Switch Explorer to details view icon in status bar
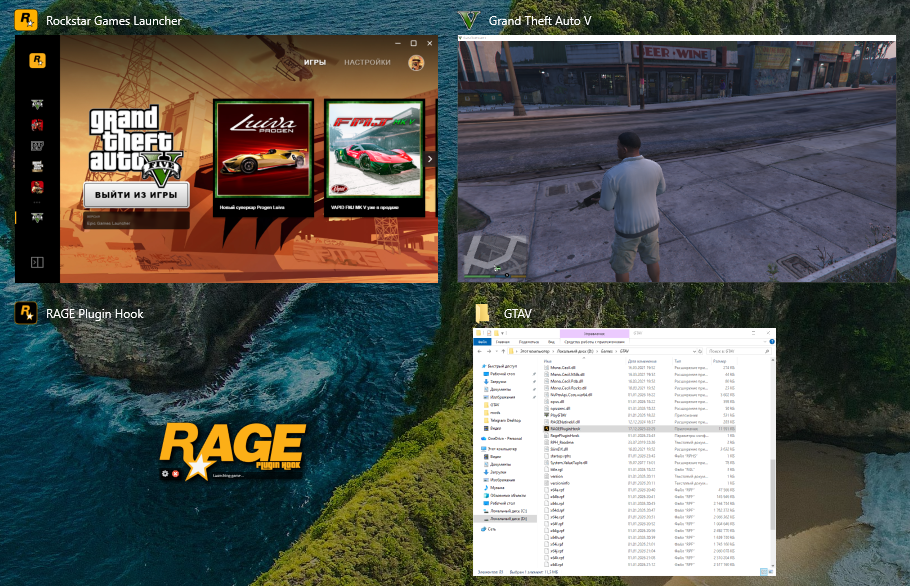The image size is (910, 586). (x=764, y=572)
